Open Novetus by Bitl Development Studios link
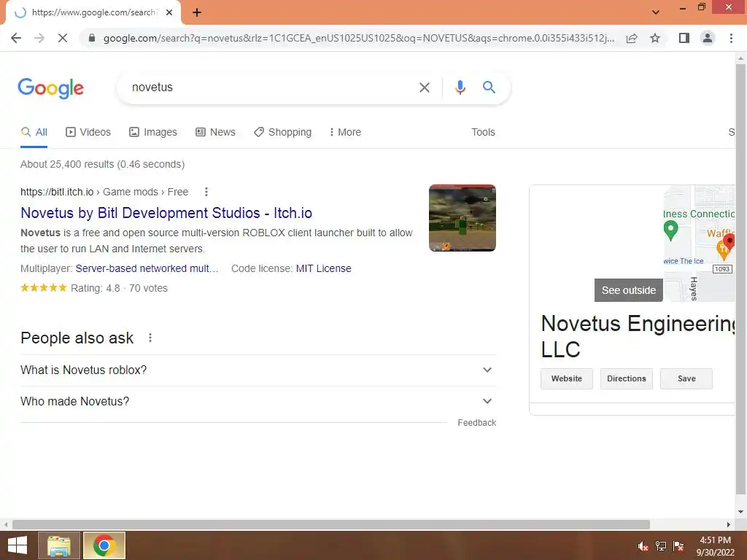The width and height of the screenshot is (747, 560). point(166,213)
